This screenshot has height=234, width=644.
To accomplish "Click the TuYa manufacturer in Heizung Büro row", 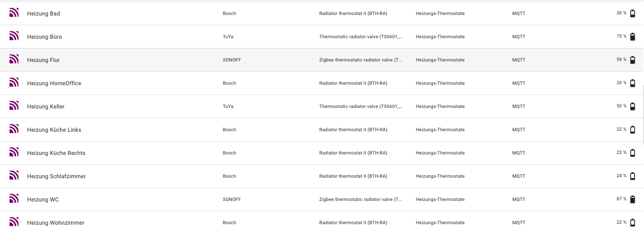I will pyautogui.click(x=228, y=37).
